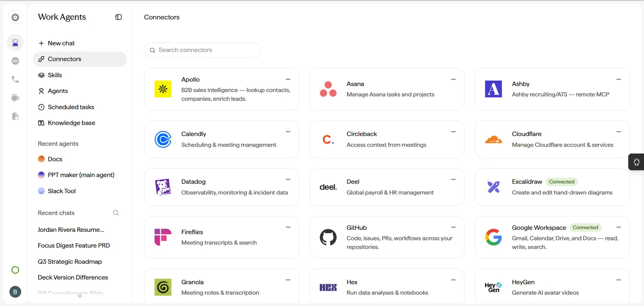The width and height of the screenshot is (644, 306).
Task: Click the green circle status icon
Action: [15, 270]
